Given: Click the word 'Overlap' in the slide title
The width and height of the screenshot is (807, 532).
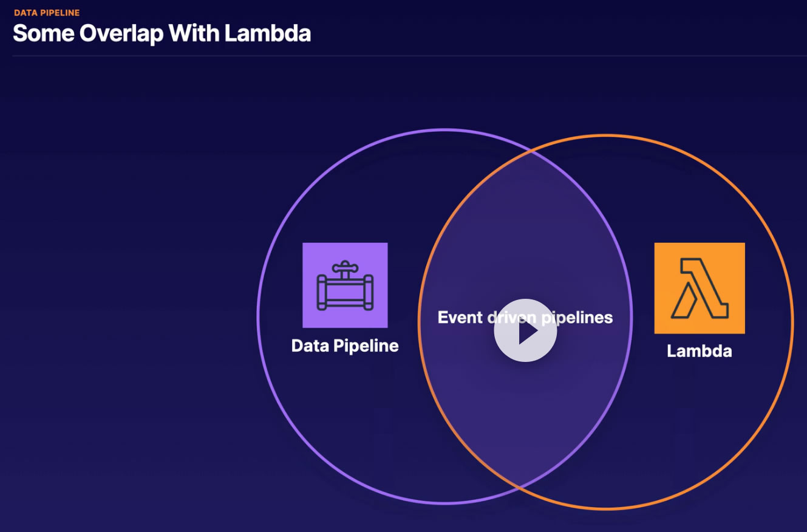Looking at the screenshot, I should pyautogui.click(x=121, y=33).
